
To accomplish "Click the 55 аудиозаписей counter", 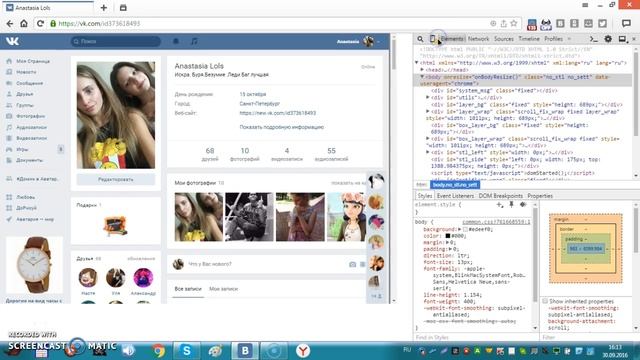I will 331,154.
